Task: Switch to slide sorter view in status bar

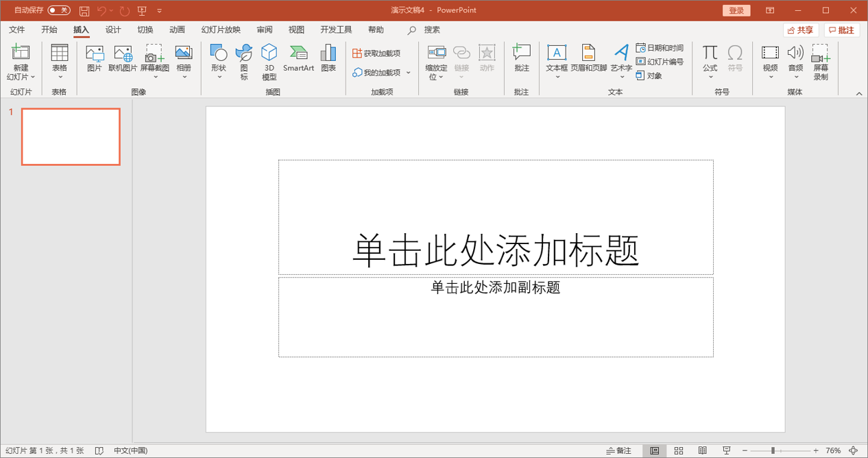Action: [679, 450]
